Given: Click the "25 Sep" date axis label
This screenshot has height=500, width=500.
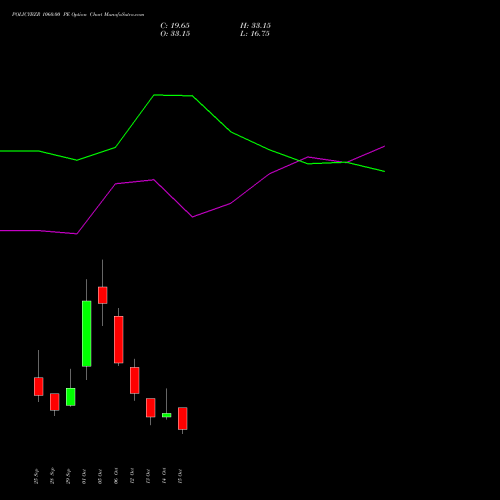Looking at the screenshot, I should tap(36, 476).
